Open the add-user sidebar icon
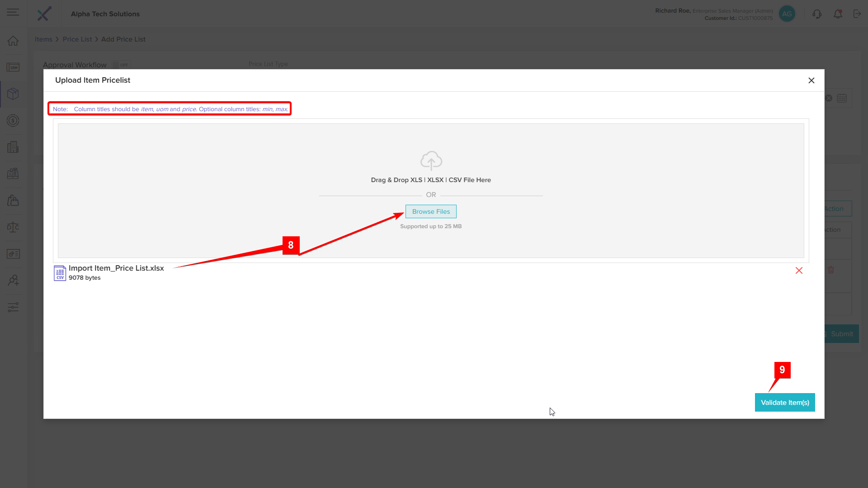This screenshot has width=868, height=488. coord(13,281)
